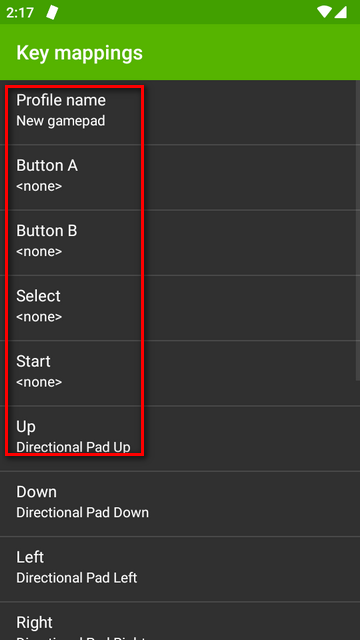This screenshot has height=640, width=360.
Task: Open the Profile name setting
Action: tap(180, 112)
